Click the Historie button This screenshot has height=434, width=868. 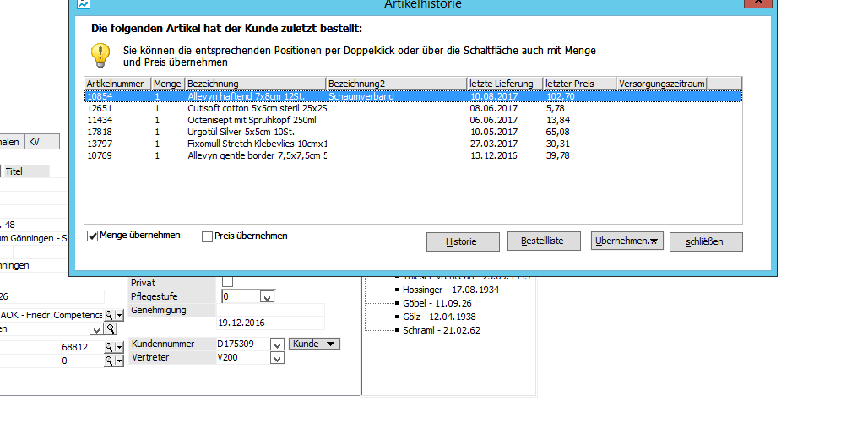pyautogui.click(x=463, y=241)
